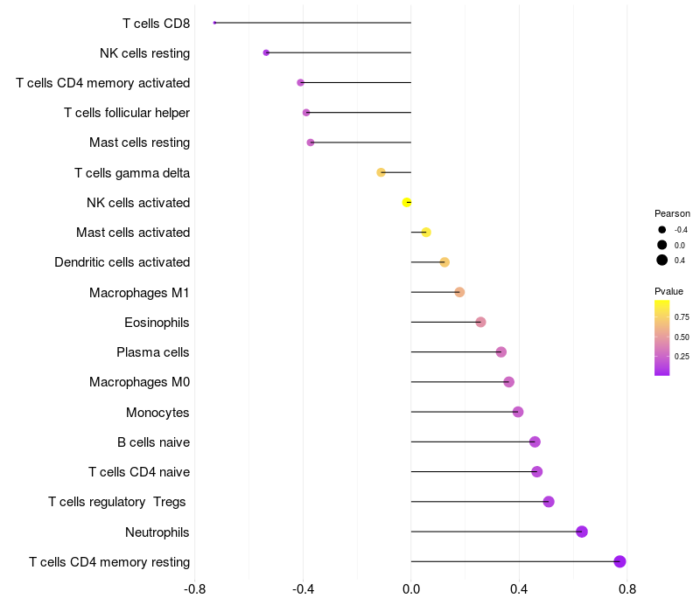Click the Pearson 0.0 legend circle
The image size is (700, 612).
662,245
